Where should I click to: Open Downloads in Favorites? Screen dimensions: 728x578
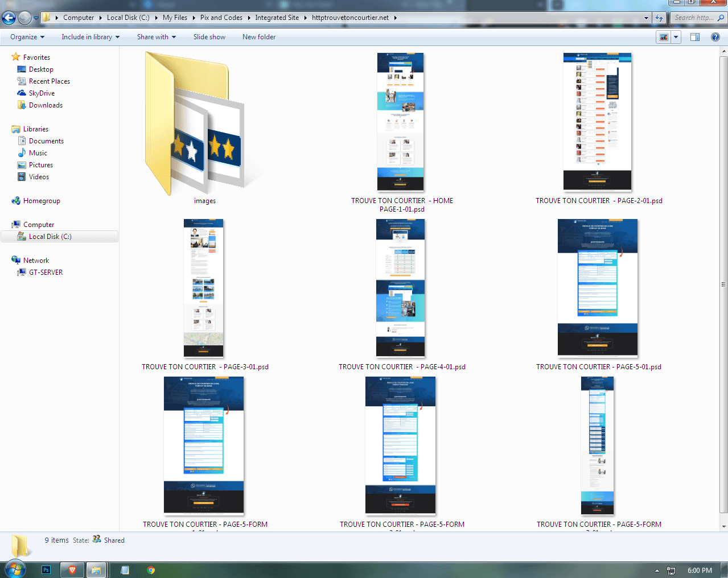[x=40, y=105]
